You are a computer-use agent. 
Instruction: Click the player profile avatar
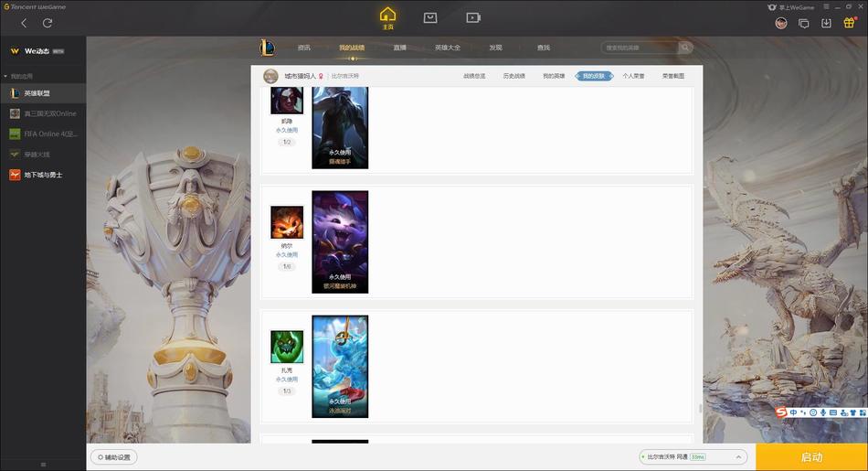click(270, 76)
